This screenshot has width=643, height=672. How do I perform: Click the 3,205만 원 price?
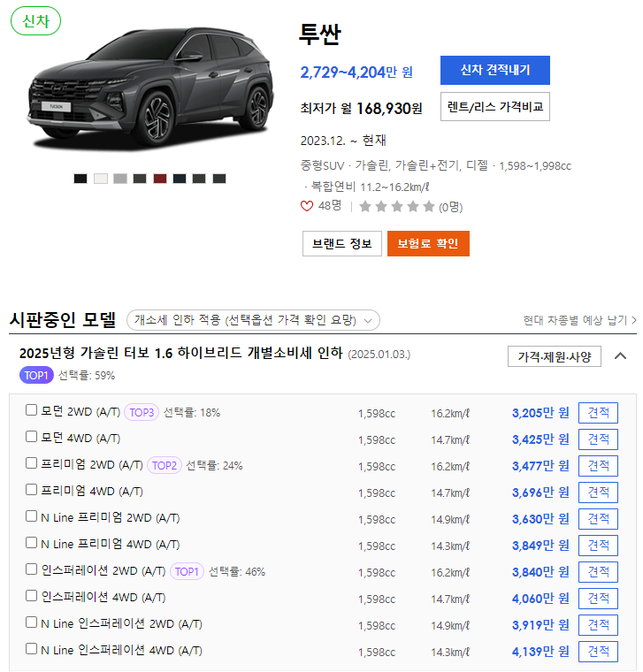click(540, 413)
